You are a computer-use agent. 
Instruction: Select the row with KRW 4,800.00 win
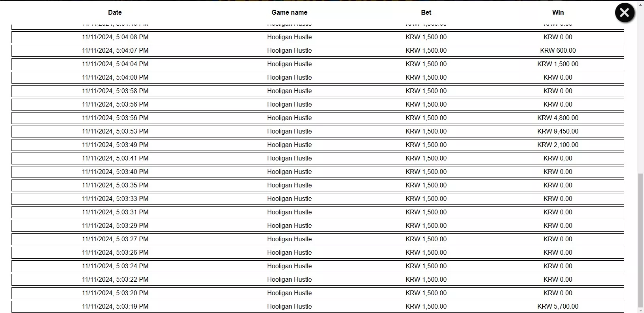pos(318,118)
